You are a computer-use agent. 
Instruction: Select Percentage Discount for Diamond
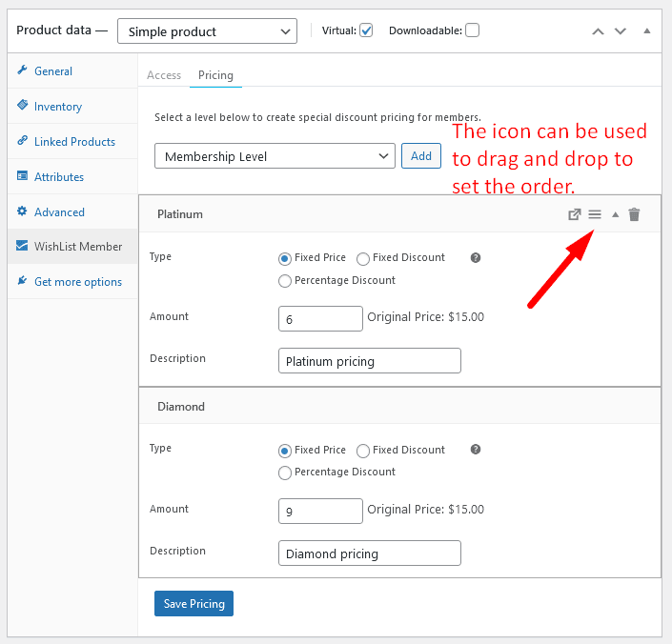(285, 473)
